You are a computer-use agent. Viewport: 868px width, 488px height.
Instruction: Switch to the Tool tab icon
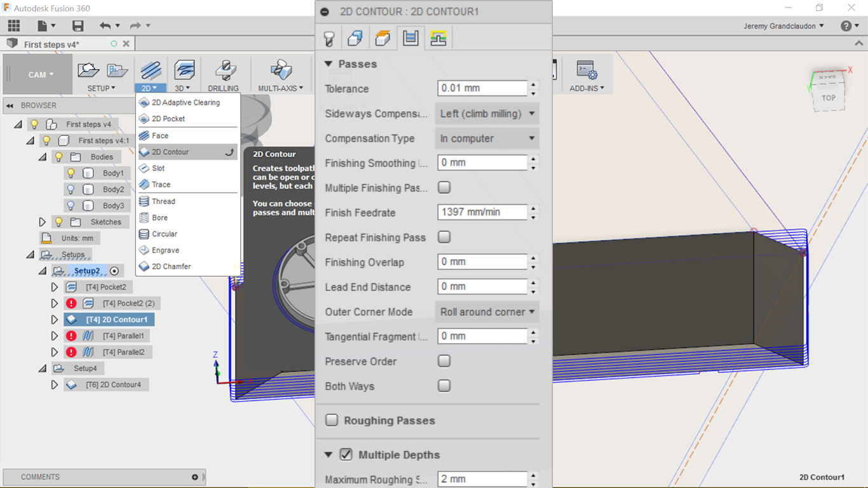pos(329,39)
